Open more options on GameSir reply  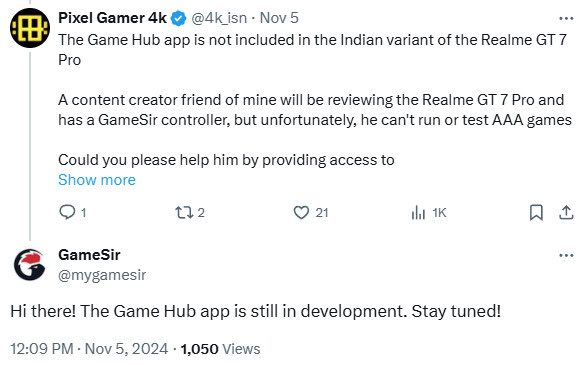[566, 255]
